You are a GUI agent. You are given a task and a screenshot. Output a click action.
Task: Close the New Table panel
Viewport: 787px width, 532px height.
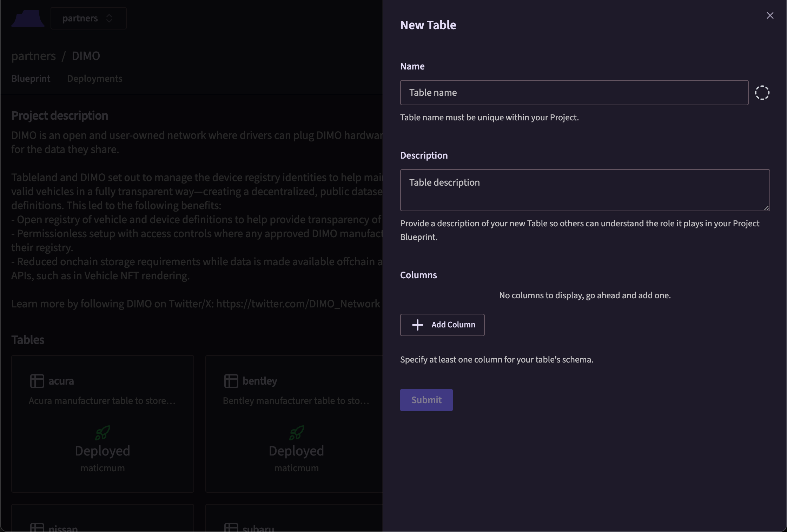[x=770, y=15]
